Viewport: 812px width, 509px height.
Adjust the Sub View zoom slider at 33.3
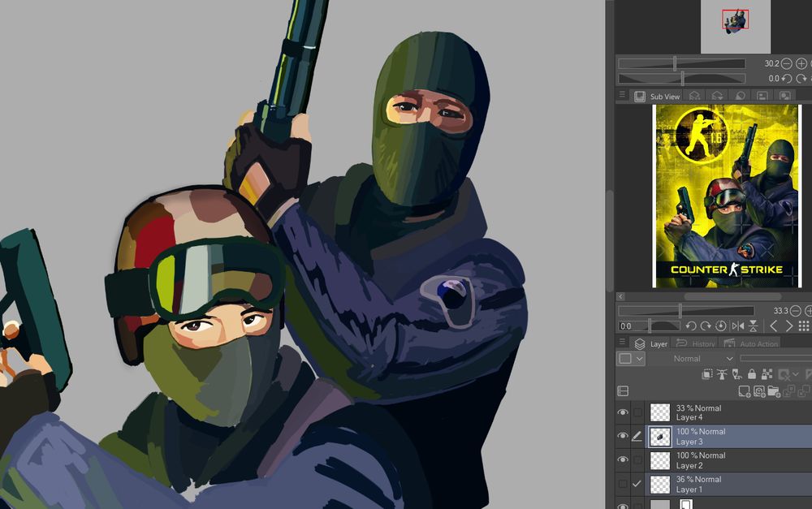click(x=686, y=311)
